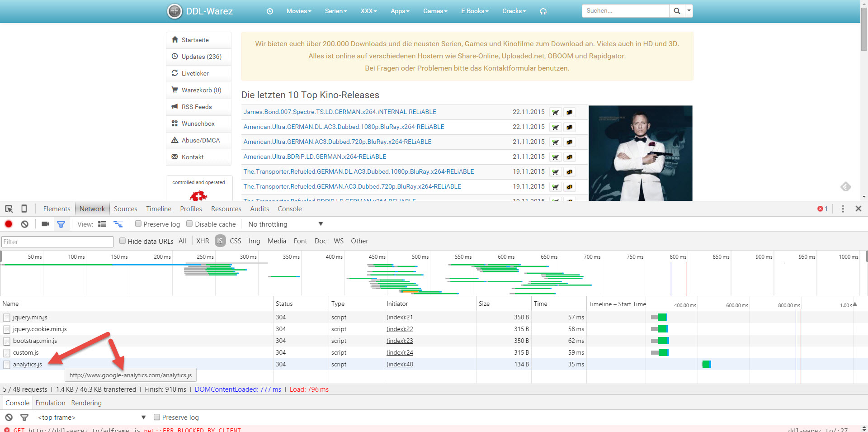Go to Startseite in sidebar
Screen dimensions: 868x432
coord(198,40)
